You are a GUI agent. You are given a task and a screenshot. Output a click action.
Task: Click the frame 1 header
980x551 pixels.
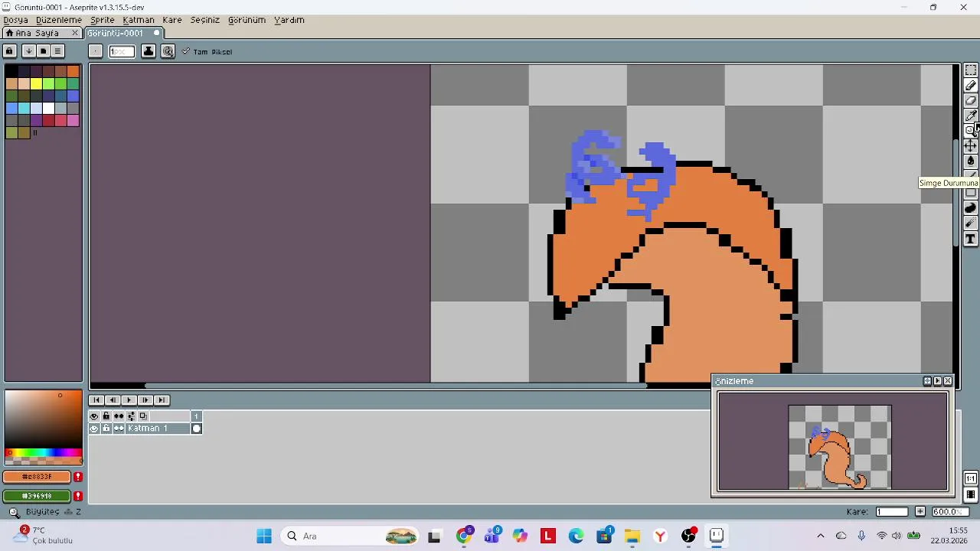(x=197, y=416)
